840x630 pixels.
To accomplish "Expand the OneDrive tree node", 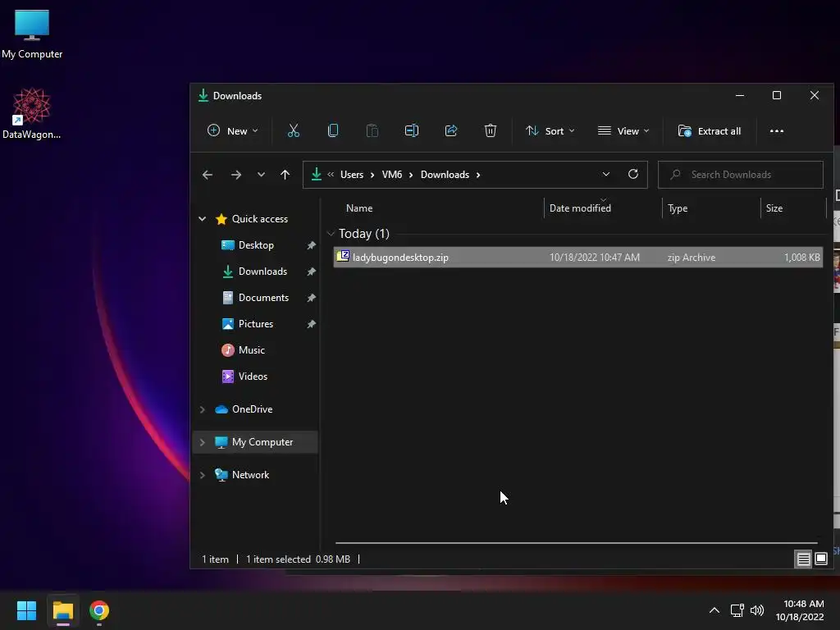I will click(202, 409).
